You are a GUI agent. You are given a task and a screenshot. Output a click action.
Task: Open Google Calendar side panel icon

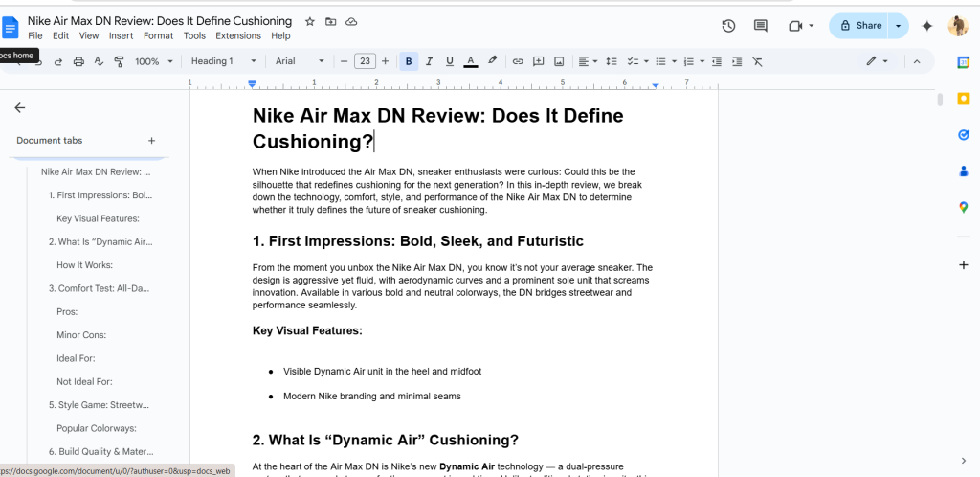[964, 62]
